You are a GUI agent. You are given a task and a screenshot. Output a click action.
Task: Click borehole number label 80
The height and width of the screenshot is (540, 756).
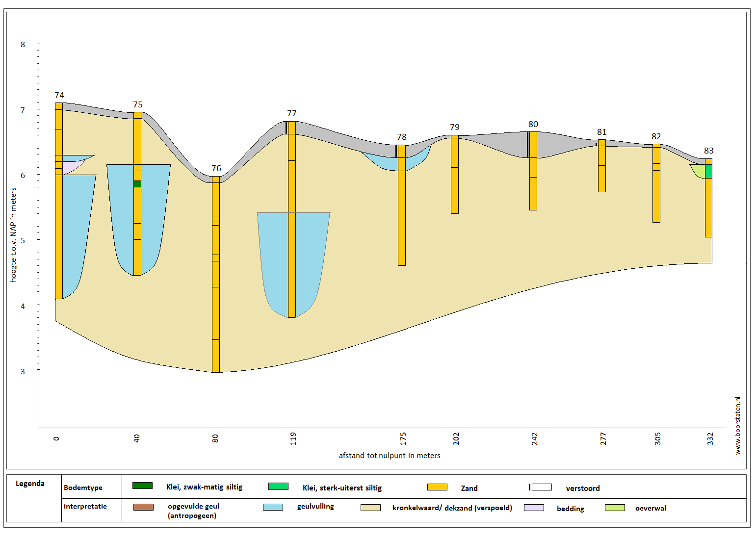coord(533,124)
